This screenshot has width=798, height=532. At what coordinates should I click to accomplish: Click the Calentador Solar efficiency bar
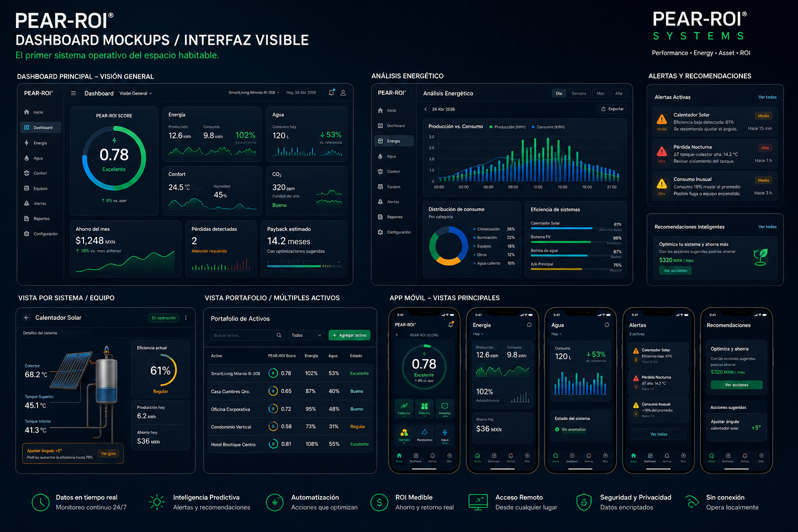click(x=576, y=228)
